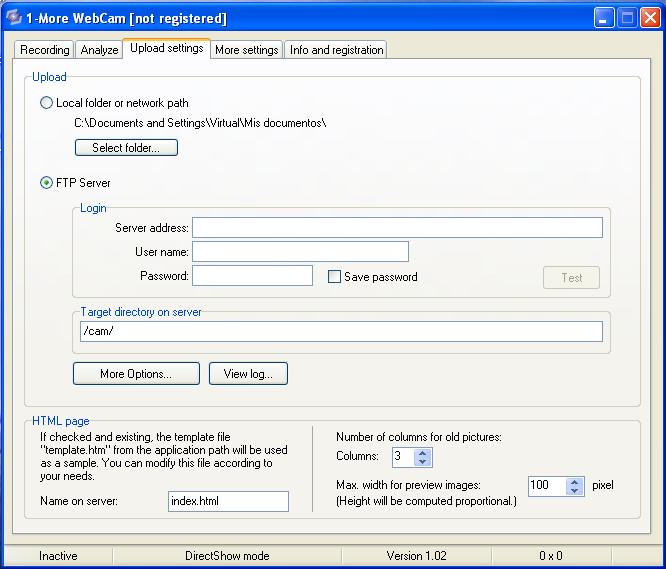Screen dimensions: 666x569
Task: Open the More settings tab
Action: 246,50
